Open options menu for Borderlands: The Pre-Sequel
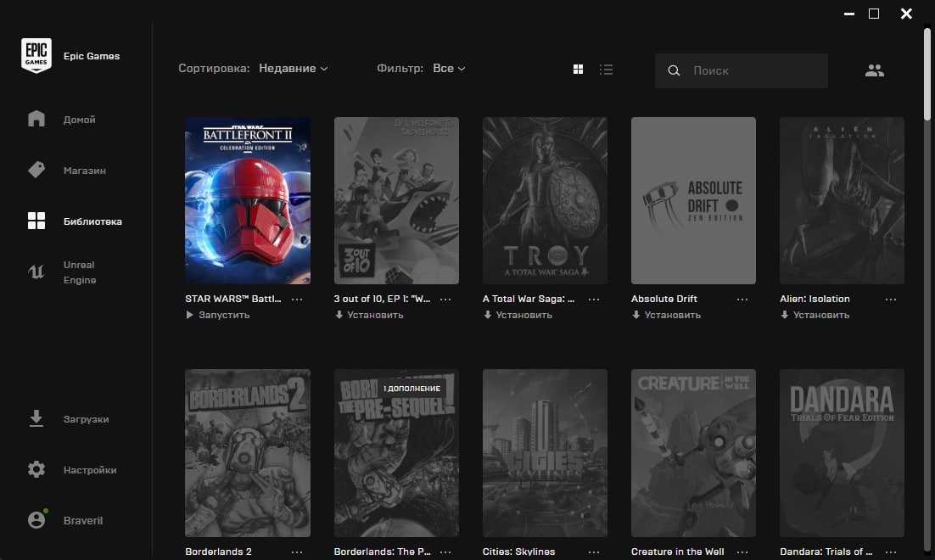The height and width of the screenshot is (560, 935). (x=445, y=552)
